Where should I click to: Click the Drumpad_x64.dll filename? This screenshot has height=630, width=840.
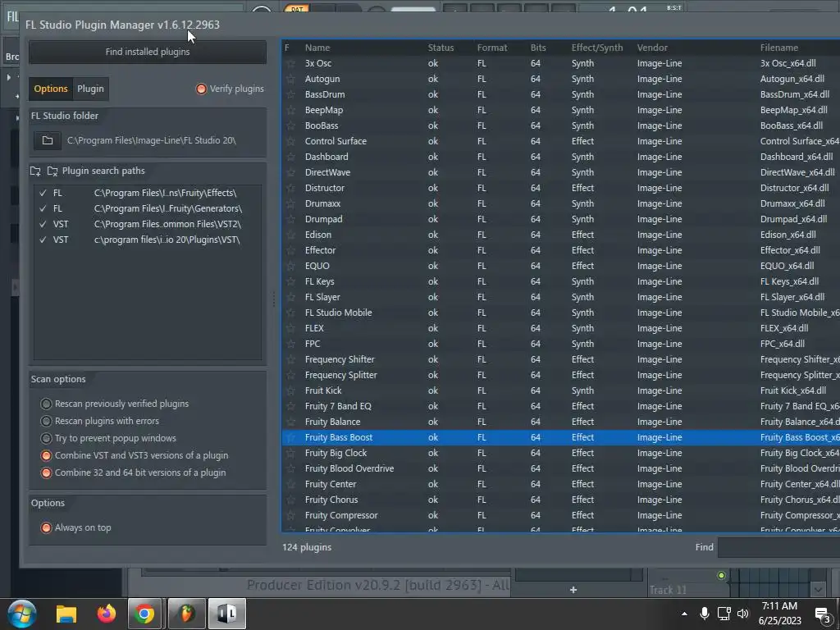pyautogui.click(x=792, y=219)
